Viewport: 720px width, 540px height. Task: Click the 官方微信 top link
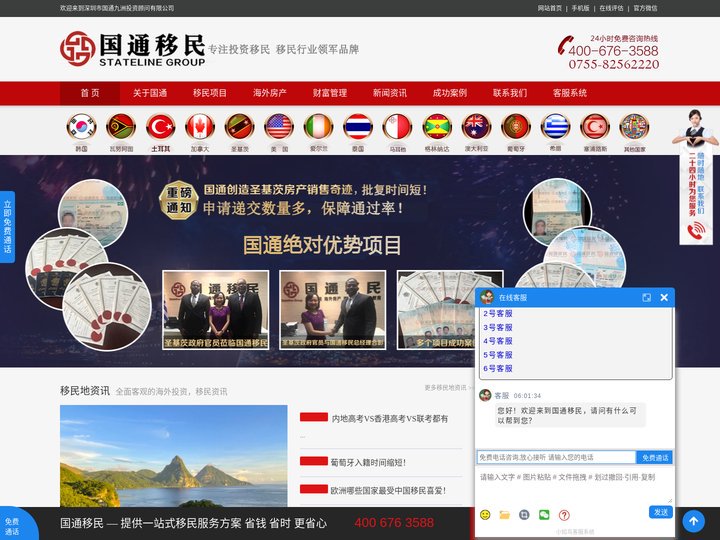tap(645, 8)
